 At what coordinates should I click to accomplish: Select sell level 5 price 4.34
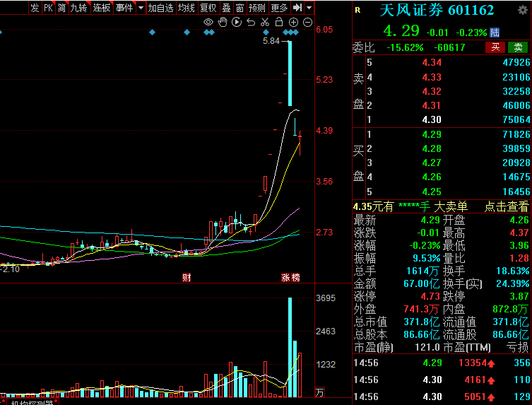[432, 62]
